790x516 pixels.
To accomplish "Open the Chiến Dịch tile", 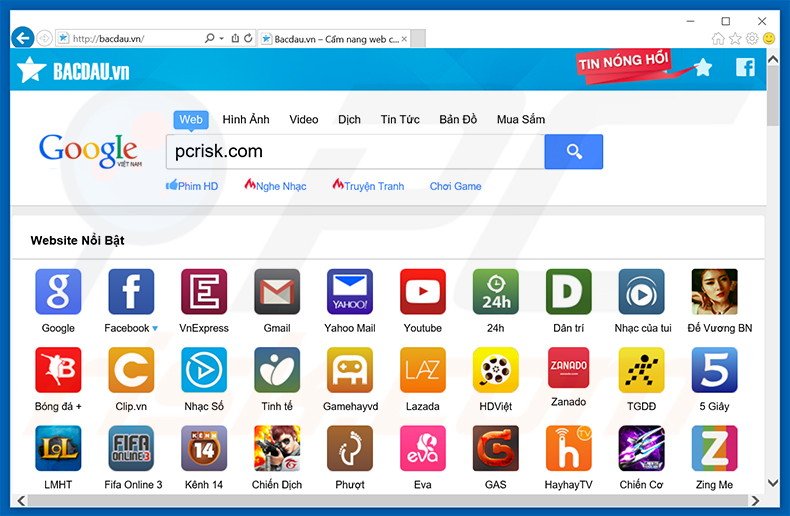I will click(277, 448).
